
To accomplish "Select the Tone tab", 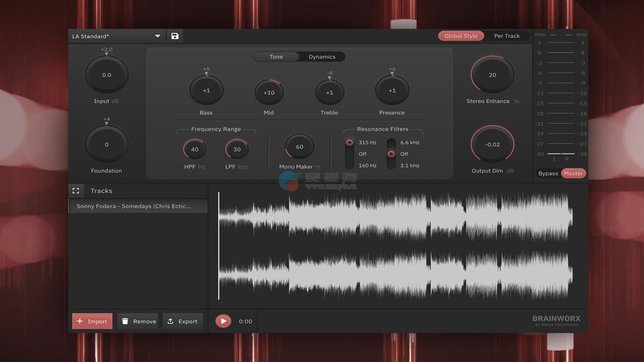I will pos(276,57).
